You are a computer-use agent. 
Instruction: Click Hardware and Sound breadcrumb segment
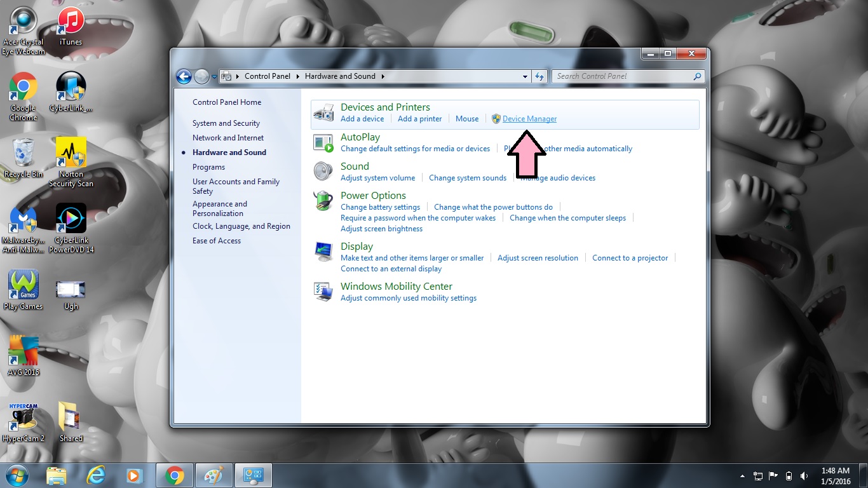340,76
